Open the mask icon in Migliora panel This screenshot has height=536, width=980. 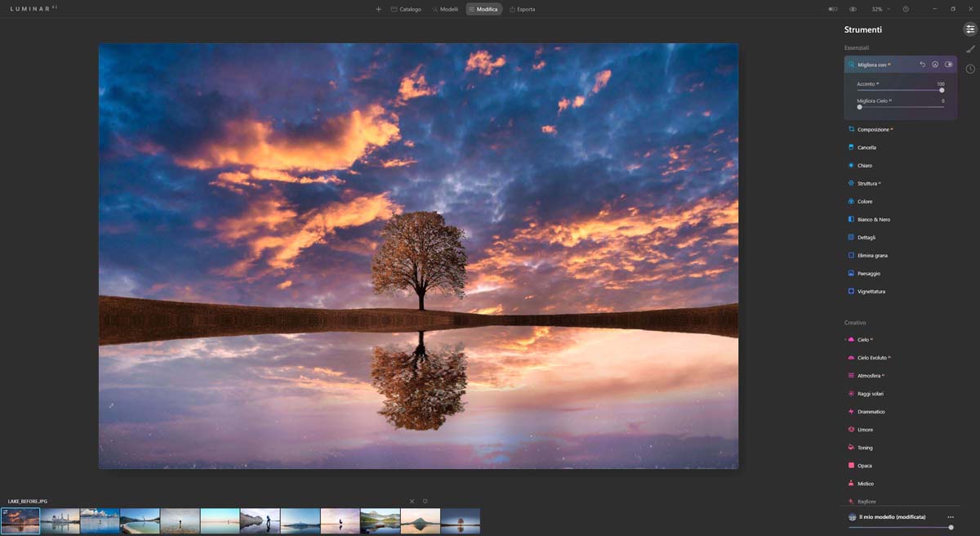(x=935, y=65)
